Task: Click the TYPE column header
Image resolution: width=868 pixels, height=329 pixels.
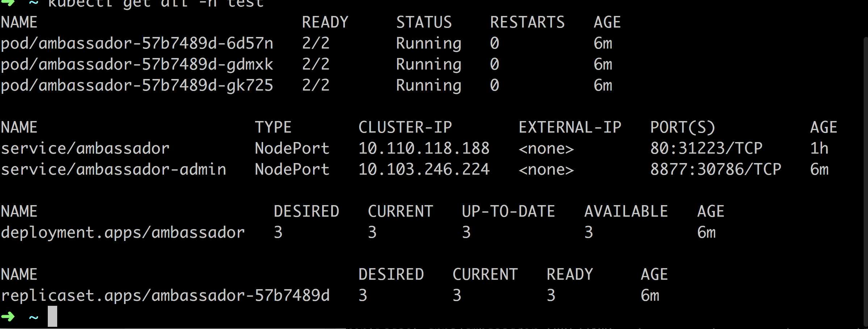Action: point(273,128)
